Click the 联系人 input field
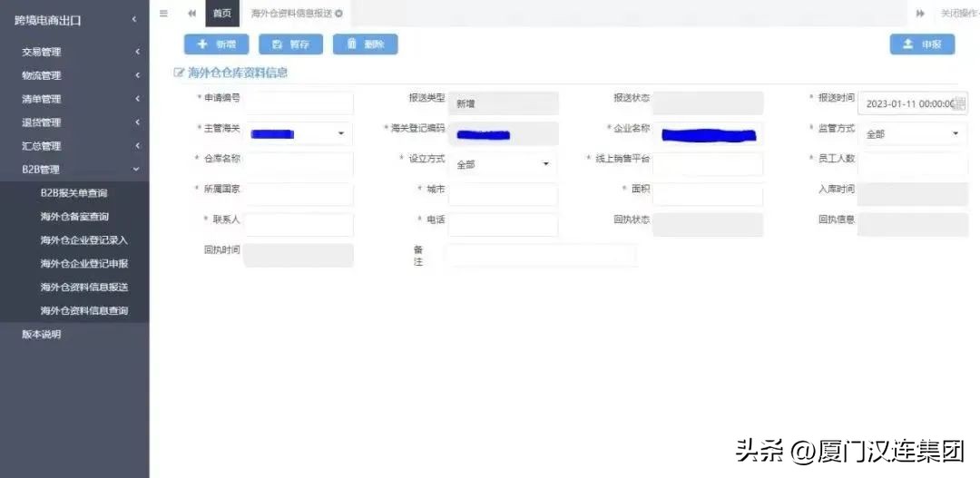The image size is (980, 478). 299,225
